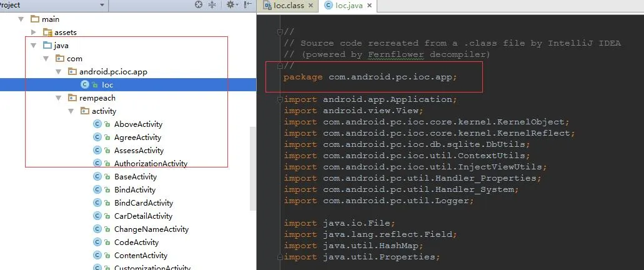The height and width of the screenshot is (270, 644).
Task: Click the Ioc class icon in tree
Action: [85, 84]
